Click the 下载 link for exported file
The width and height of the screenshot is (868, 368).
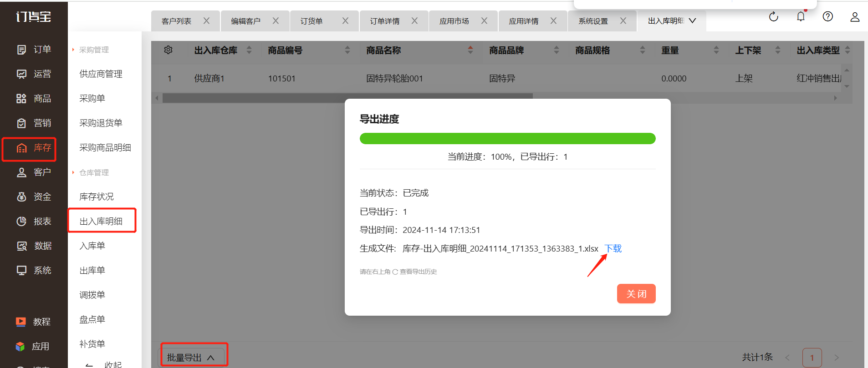pos(613,249)
